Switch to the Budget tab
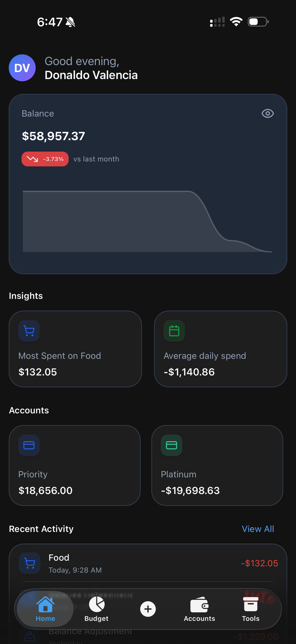Screen dimensions: 296x644 click(96, 609)
